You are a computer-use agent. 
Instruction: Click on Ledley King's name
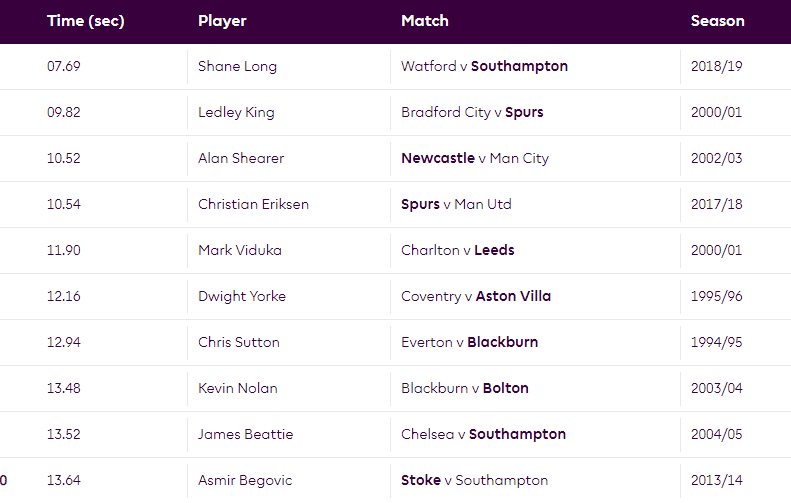(x=236, y=112)
